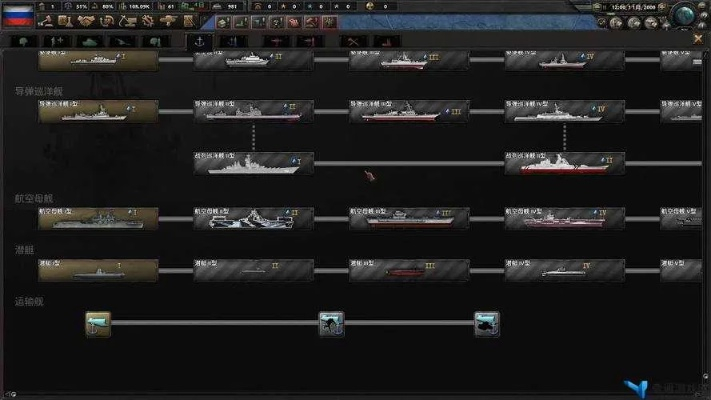Close the research panel with the X button
This screenshot has width=711, height=400.
click(698, 38)
